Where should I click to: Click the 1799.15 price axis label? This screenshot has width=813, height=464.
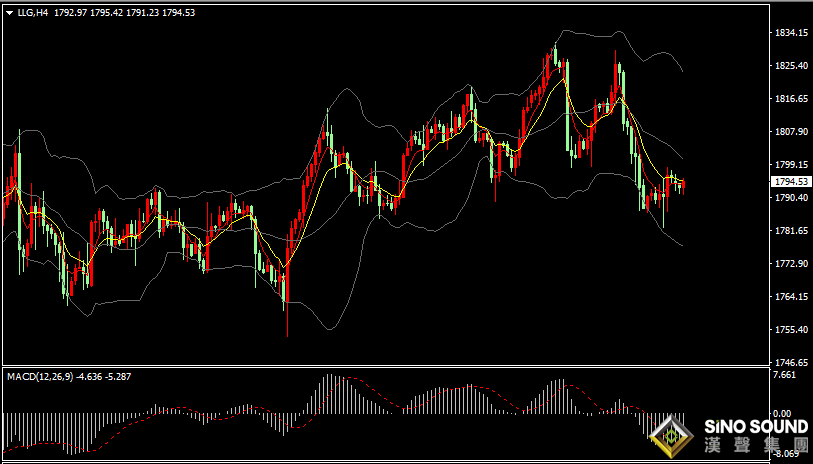pos(791,164)
